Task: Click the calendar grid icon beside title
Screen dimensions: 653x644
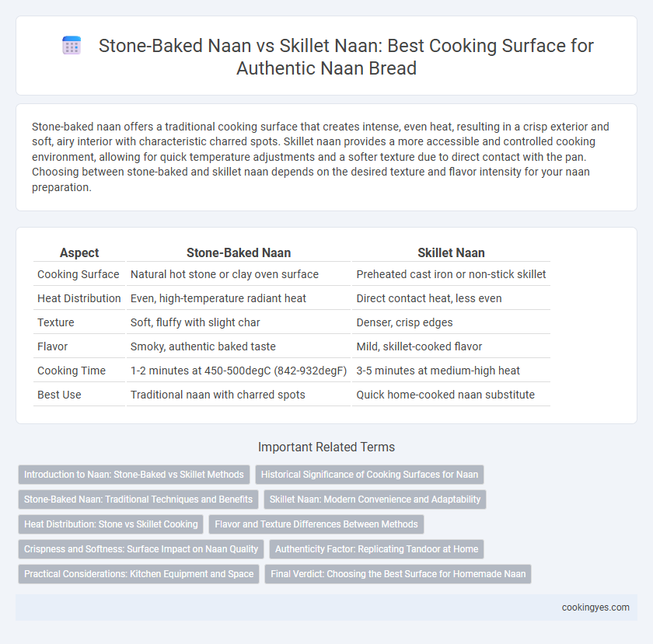Action: pos(72,45)
